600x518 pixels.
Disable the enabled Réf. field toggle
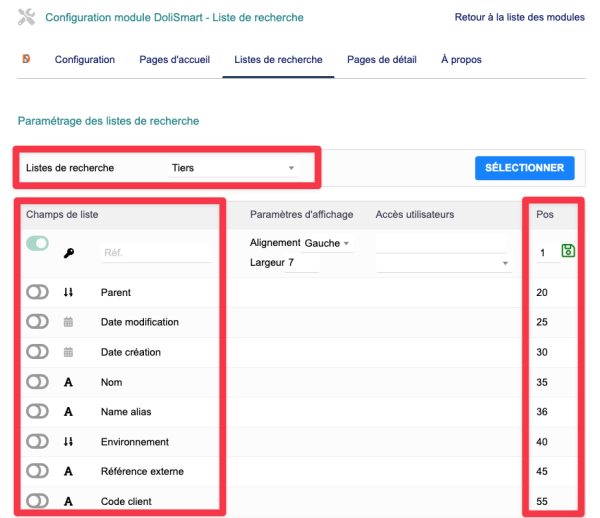point(38,244)
